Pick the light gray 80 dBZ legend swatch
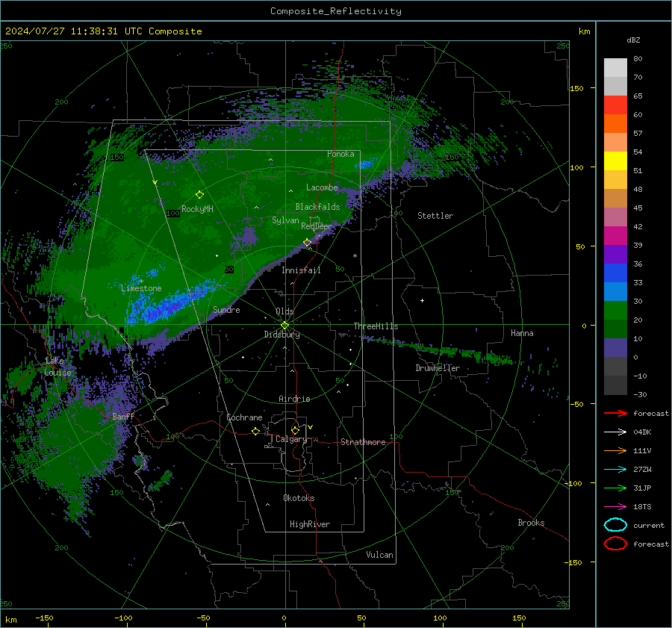 (x=615, y=67)
